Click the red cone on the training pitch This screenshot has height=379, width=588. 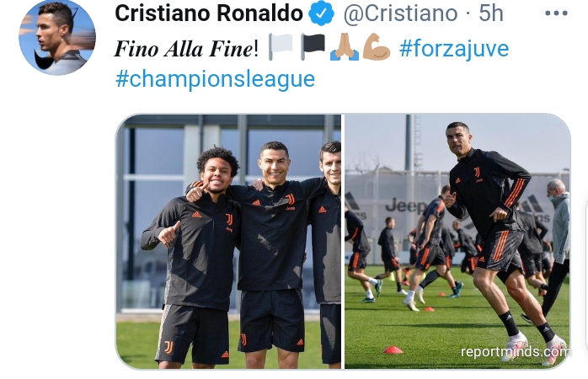[x=393, y=350]
